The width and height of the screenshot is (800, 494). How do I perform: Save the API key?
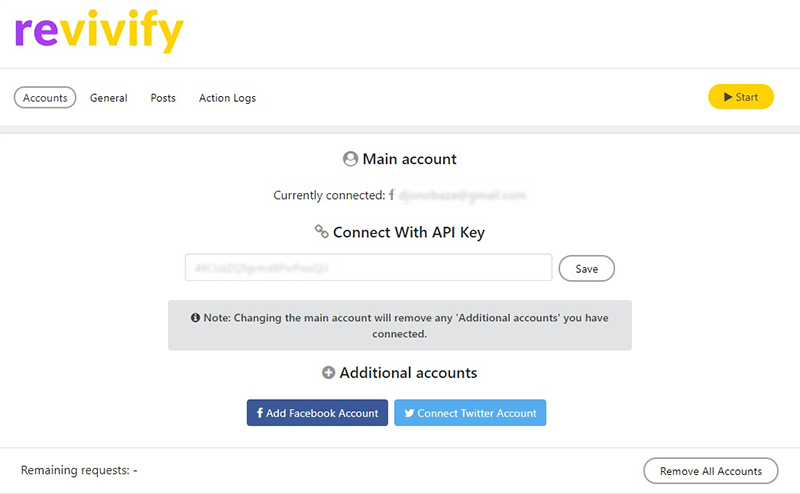tap(586, 269)
